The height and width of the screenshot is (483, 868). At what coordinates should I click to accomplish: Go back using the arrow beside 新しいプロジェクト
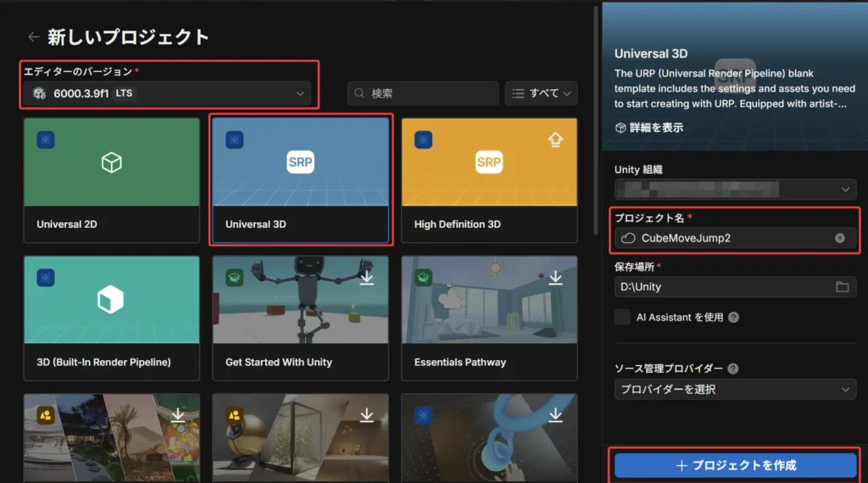point(33,37)
